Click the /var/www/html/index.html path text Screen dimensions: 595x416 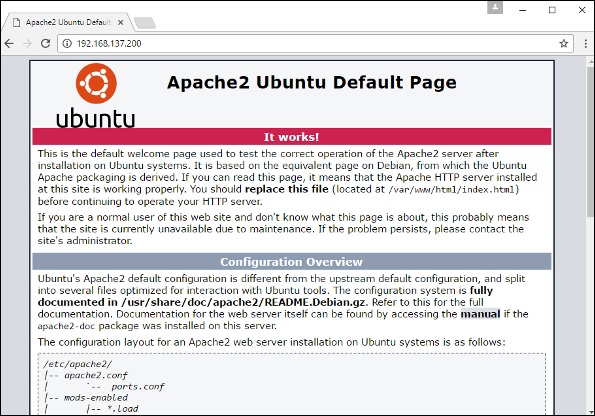coord(452,189)
